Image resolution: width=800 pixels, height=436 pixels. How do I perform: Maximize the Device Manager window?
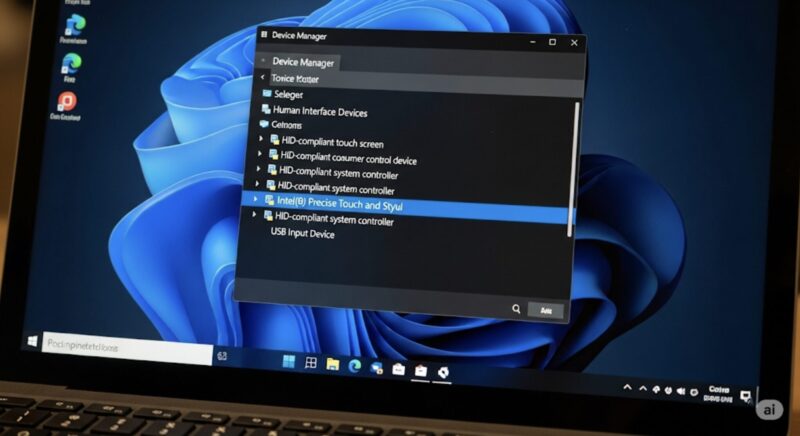(x=552, y=42)
